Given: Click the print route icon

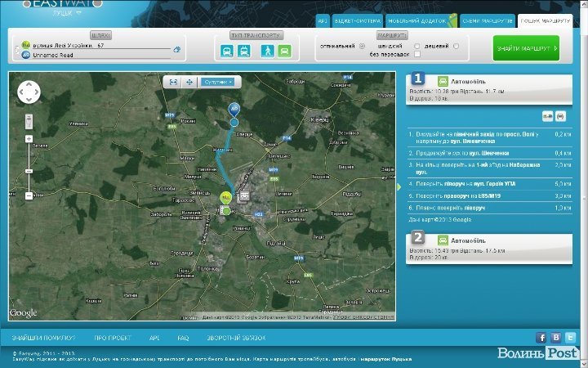Looking at the screenshot, I should (x=560, y=116).
